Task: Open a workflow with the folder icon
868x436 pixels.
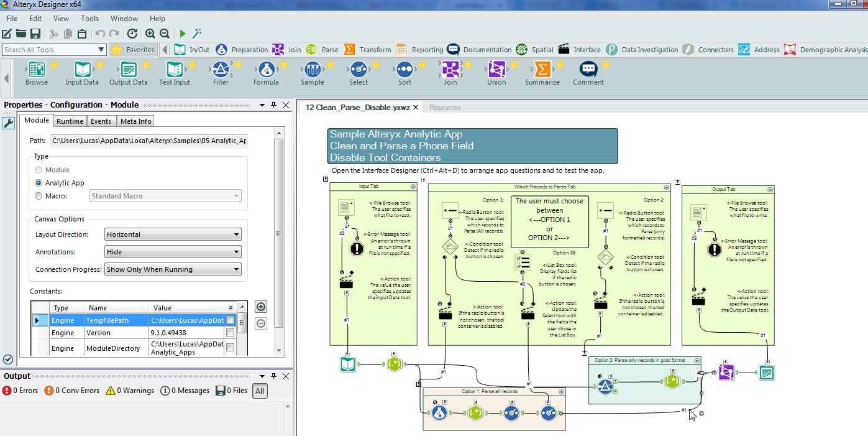Action: [21, 34]
